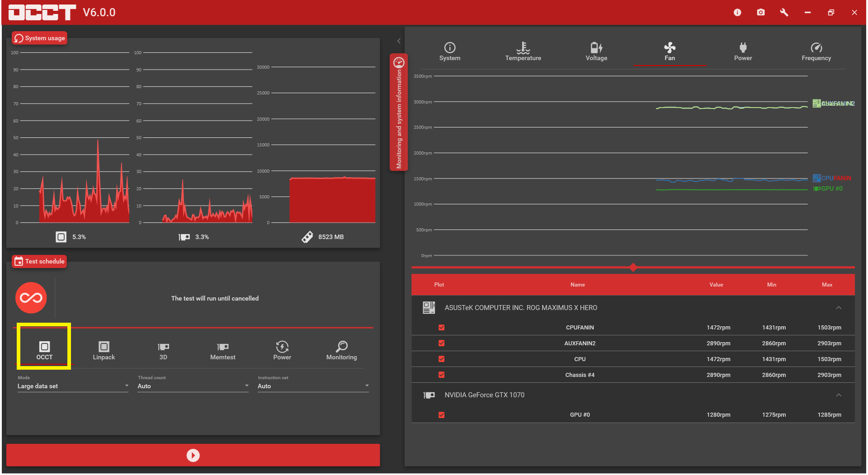868x475 pixels.
Task: Click the red diamond handle on the graph divider
Action: click(633, 268)
